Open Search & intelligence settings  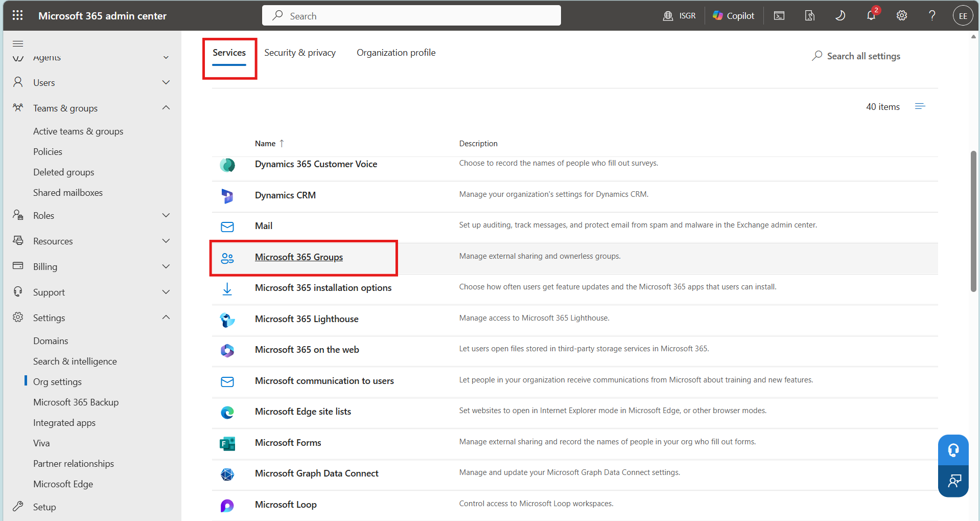pyautogui.click(x=75, y=361)
